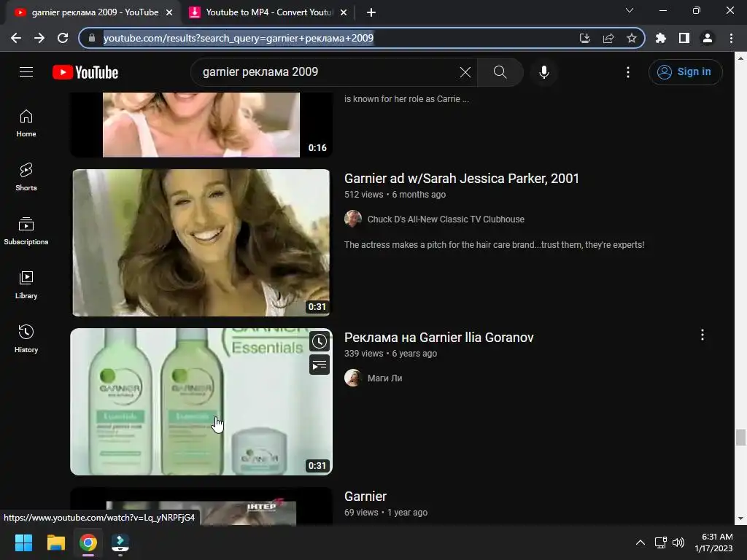Screen dimensions: 747x560
Task: Open the Windows Start menu
Action: point(23,542)
